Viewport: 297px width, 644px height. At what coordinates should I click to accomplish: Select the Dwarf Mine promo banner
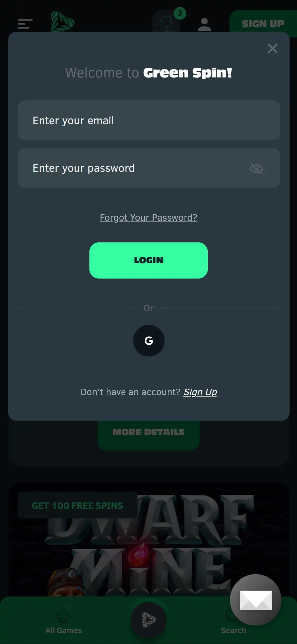[149, 539]
